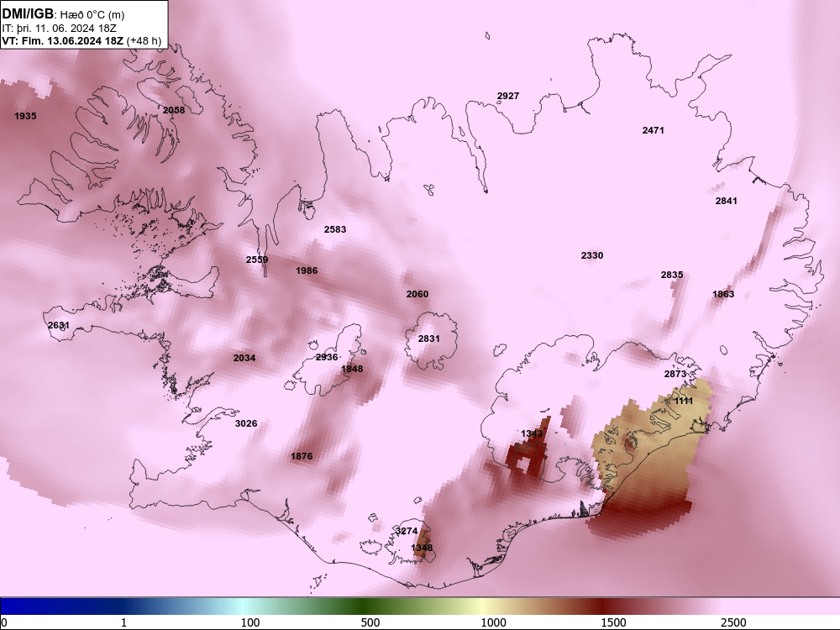Select the map value 1863

pyautogui.click(x=723, y=294)
